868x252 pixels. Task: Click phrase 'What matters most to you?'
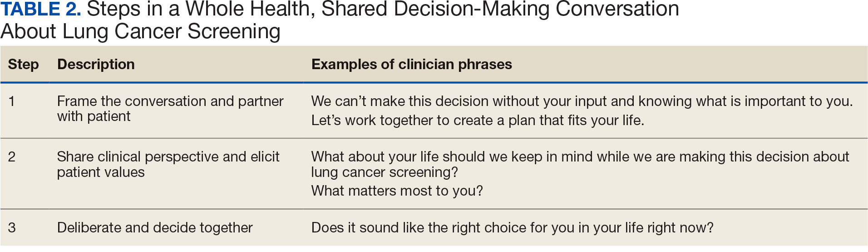tap(397, 191)
